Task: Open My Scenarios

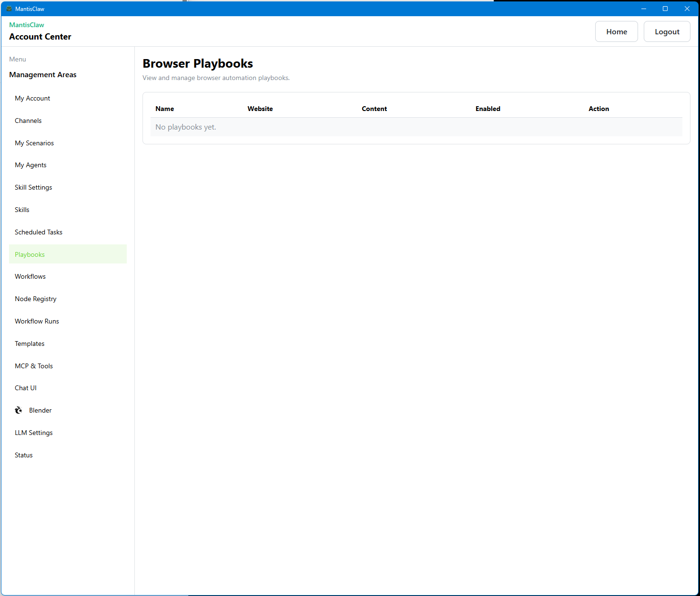Action: [34, 142]
